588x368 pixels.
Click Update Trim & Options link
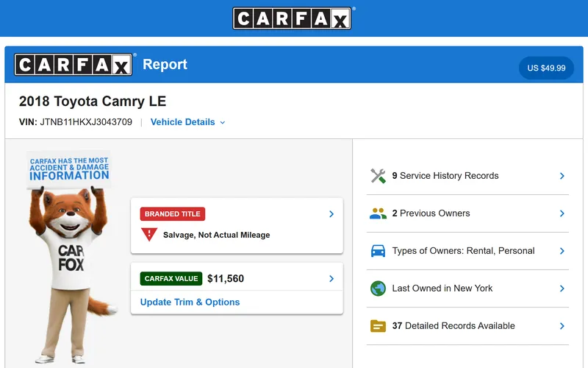(190, 302)
